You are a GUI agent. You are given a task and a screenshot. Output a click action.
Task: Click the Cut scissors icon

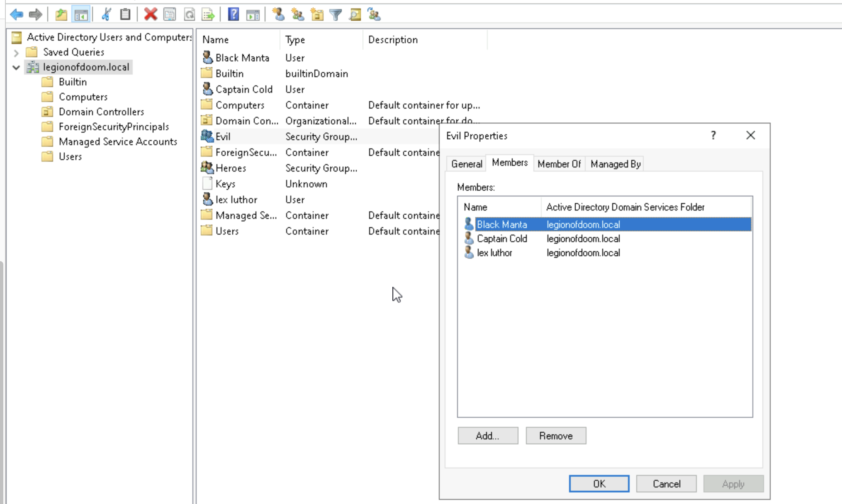106,15
